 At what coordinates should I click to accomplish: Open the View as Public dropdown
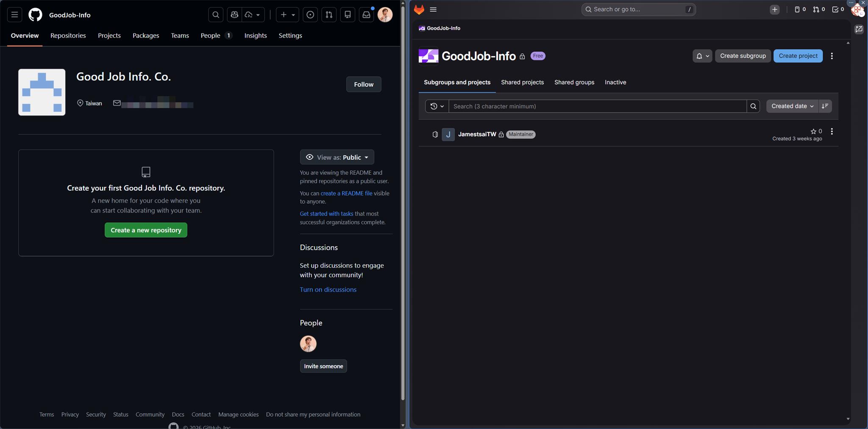[337, 157]
